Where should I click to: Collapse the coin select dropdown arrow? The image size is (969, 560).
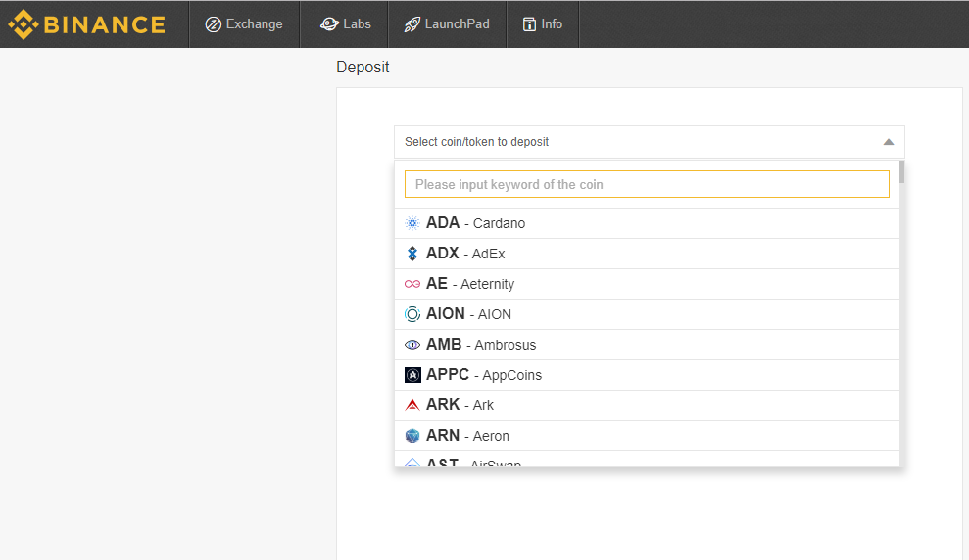click(x=888, y=142)
